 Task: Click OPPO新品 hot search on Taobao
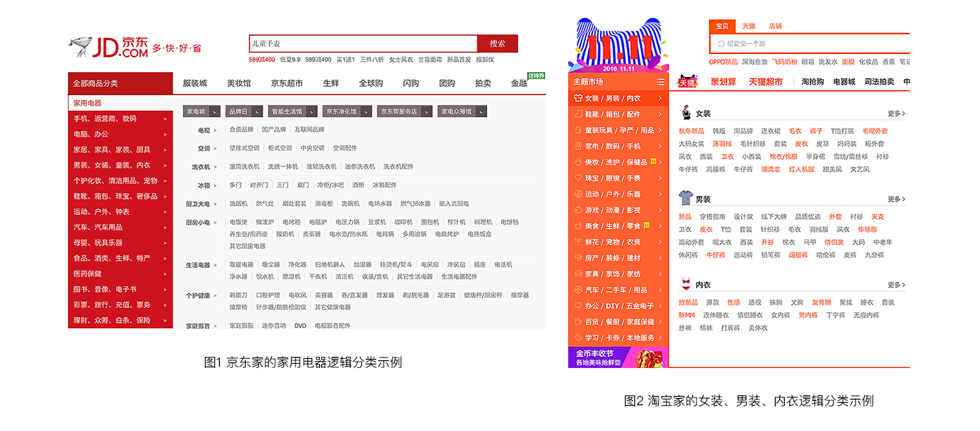[x=723, y=62]
